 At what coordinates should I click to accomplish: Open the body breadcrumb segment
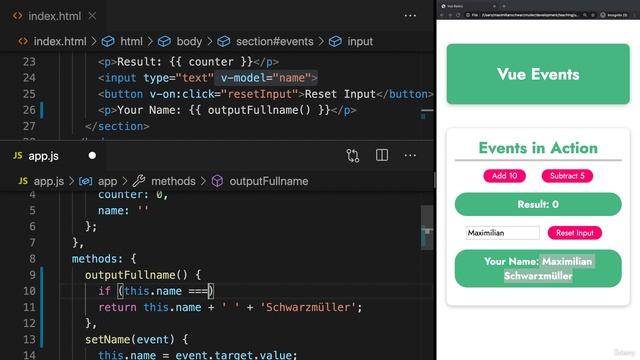[x=189, y=41]
